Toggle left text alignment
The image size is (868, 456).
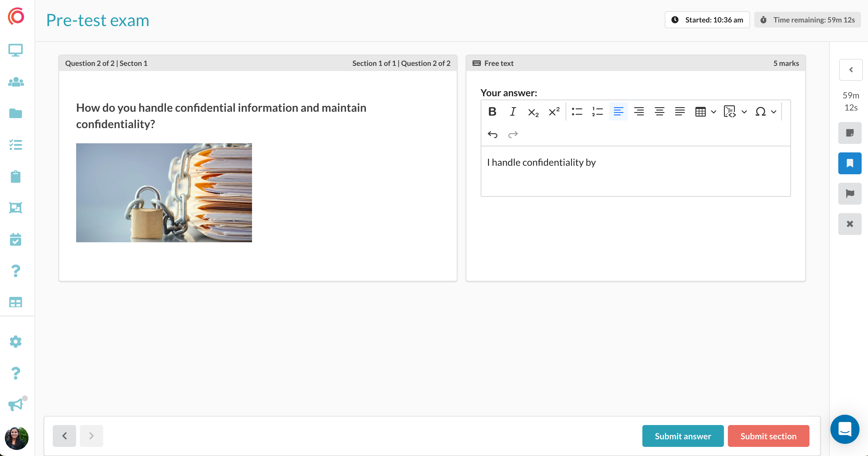618,112
